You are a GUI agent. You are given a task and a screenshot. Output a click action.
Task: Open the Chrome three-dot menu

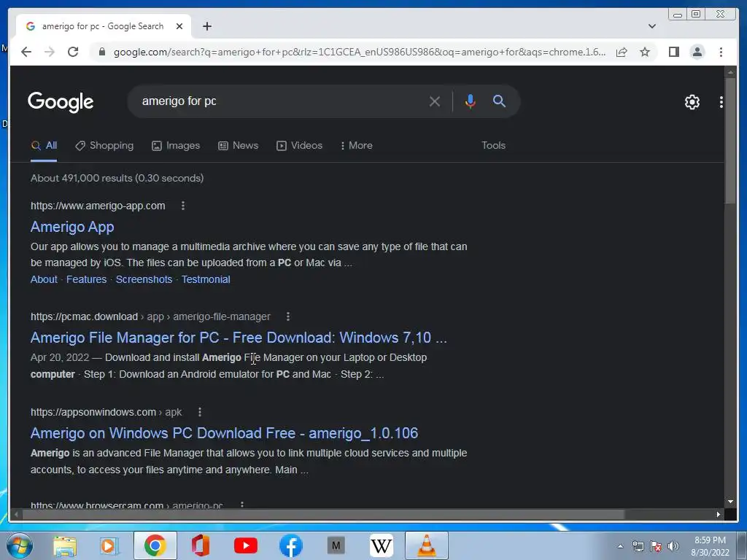721,52
